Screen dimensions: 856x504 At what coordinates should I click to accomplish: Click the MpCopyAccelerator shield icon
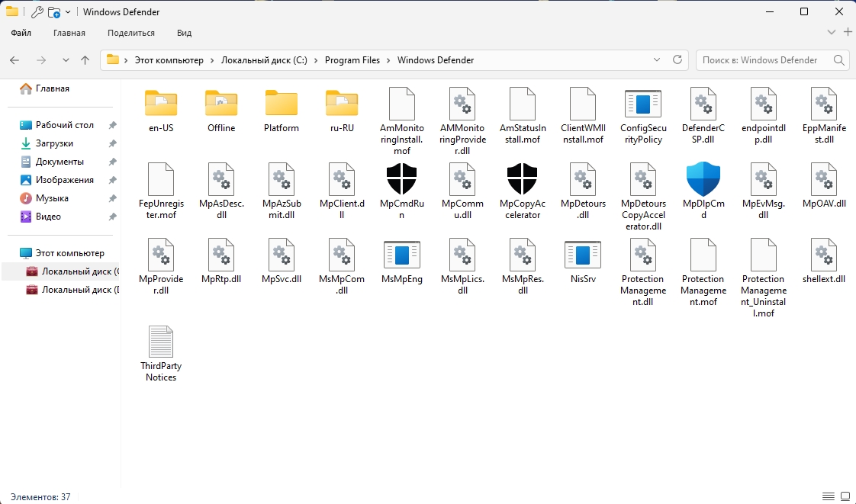click(523, 180)
